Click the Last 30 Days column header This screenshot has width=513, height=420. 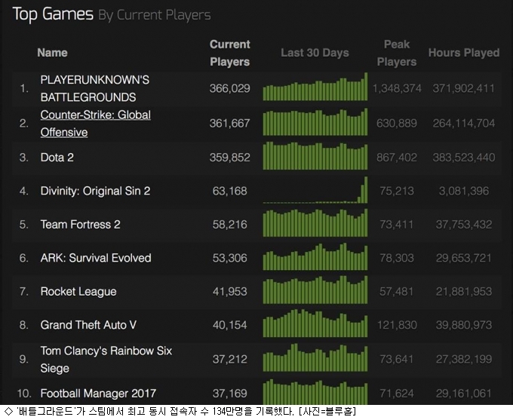[x=315, y=53]
